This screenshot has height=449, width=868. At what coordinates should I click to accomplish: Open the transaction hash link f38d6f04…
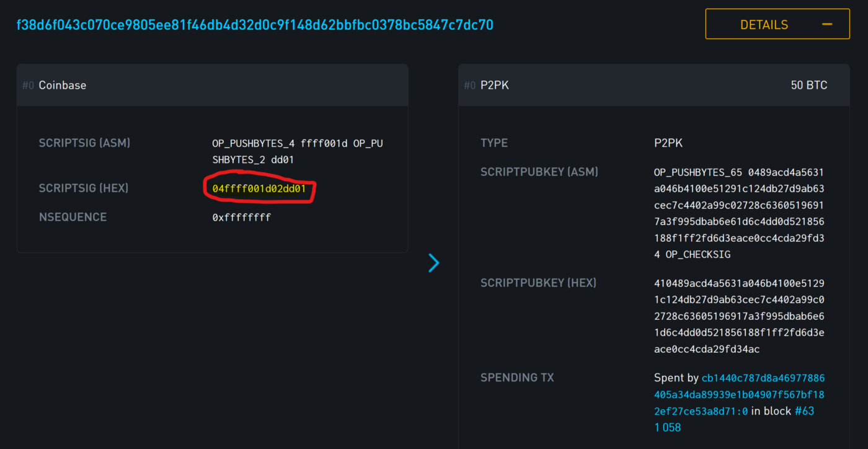(255, 25)
